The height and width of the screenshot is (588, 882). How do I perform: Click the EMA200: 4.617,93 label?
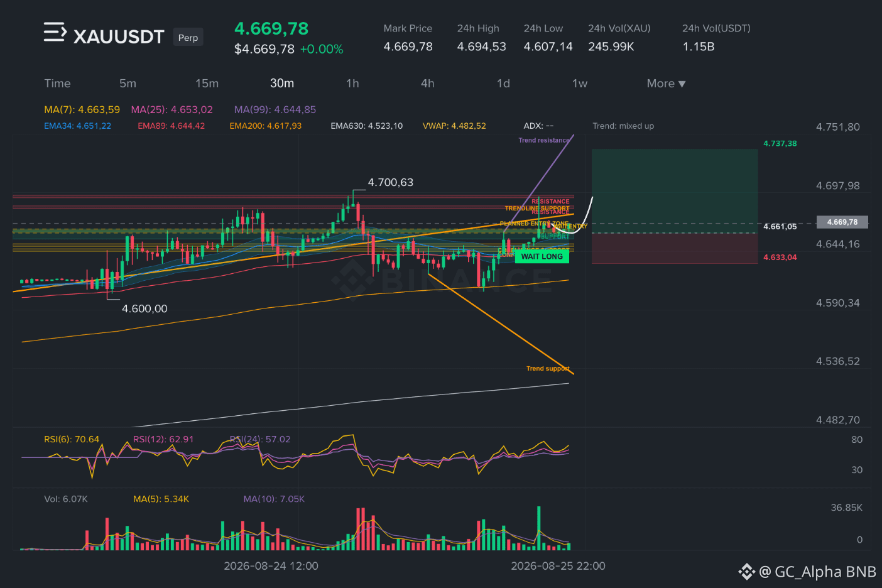click(265, 126)
